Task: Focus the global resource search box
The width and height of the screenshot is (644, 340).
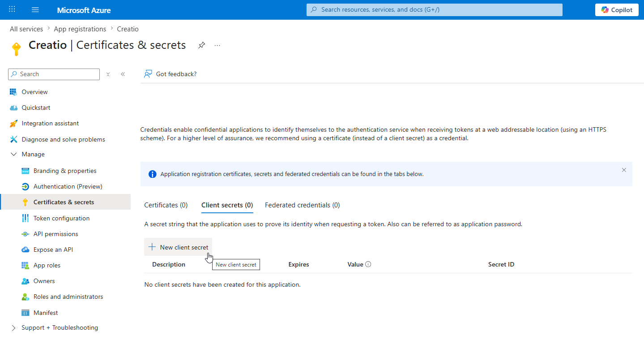Action: (x=434, y=10)
